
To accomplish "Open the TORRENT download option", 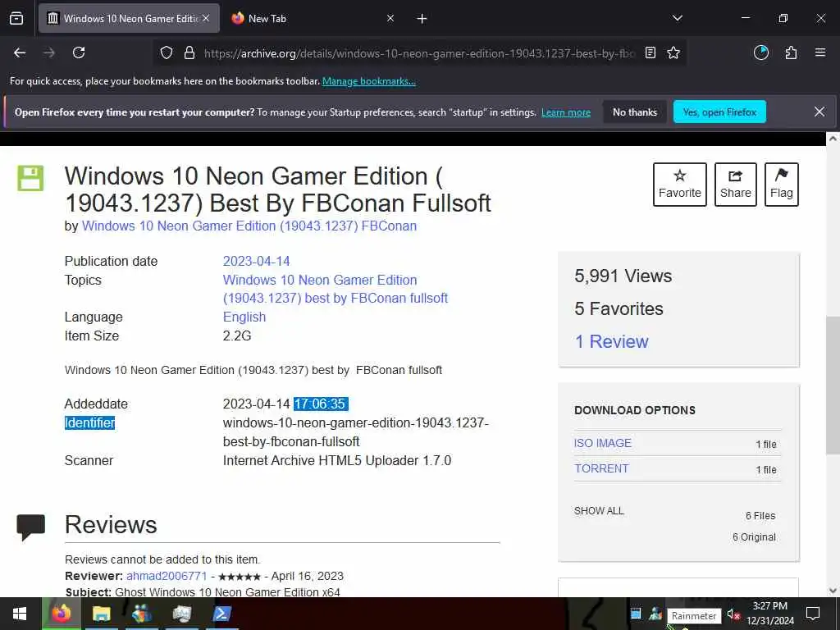I will [601, 468].
